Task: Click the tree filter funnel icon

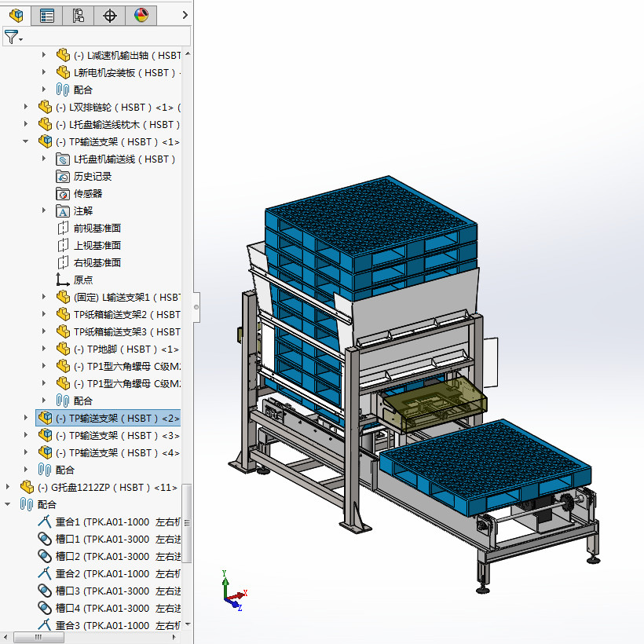Action: coord(12,37)
